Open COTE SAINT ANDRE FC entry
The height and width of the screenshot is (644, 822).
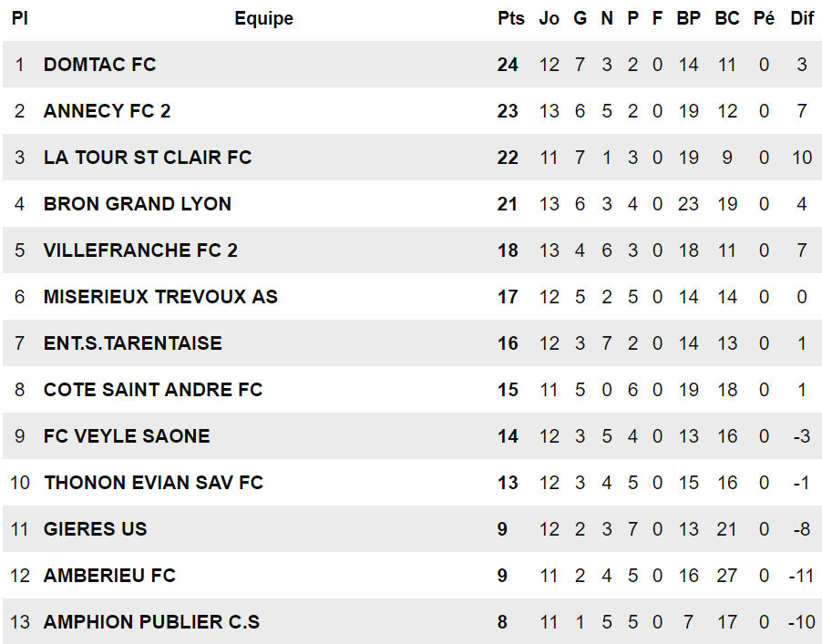[152, 390]
